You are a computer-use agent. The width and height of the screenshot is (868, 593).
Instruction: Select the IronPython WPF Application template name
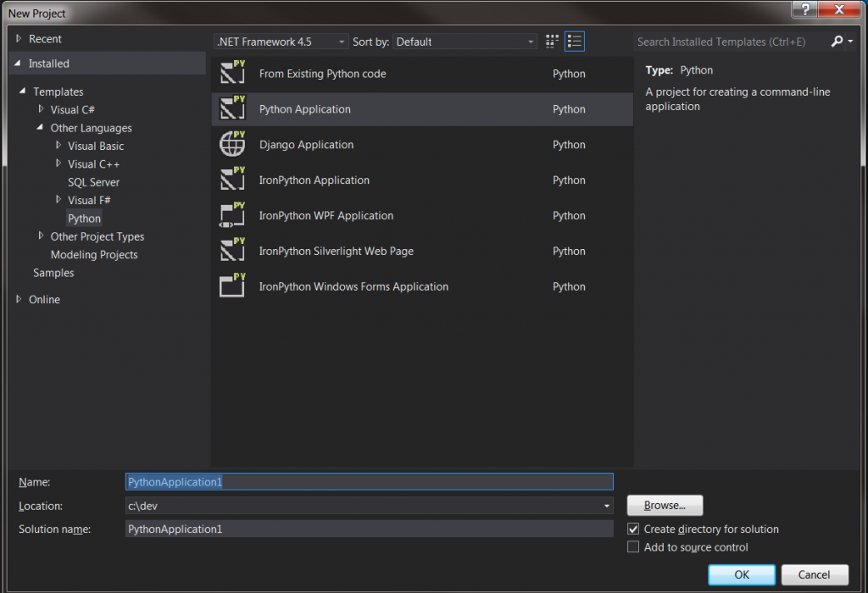click(326, 215)
